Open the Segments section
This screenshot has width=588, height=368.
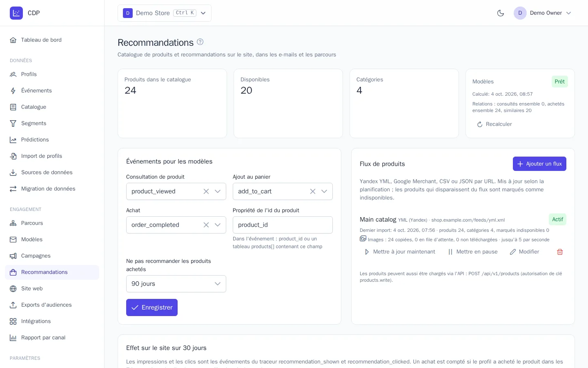tap(52, 123)
